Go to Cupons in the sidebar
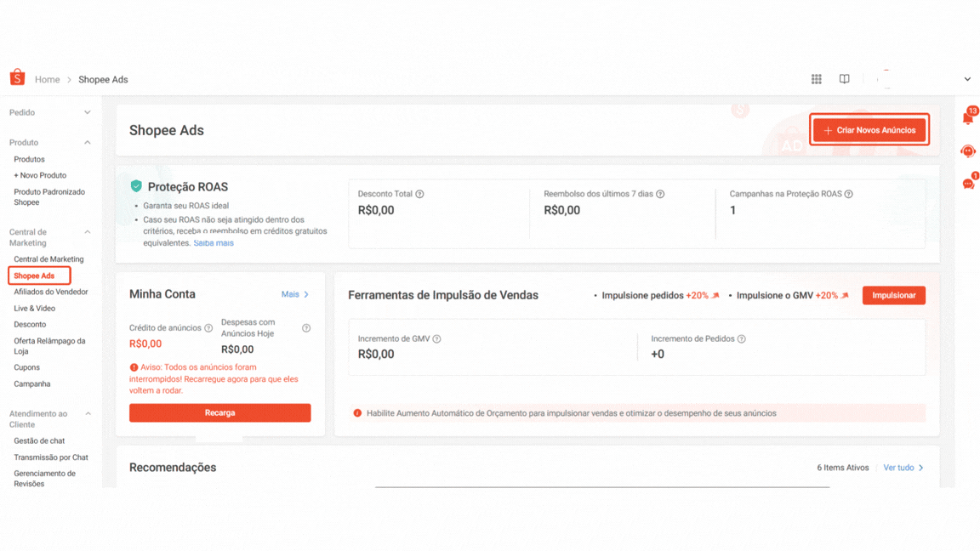The height and width of the screenshot is (551, 980). click(x=26, y=367)
